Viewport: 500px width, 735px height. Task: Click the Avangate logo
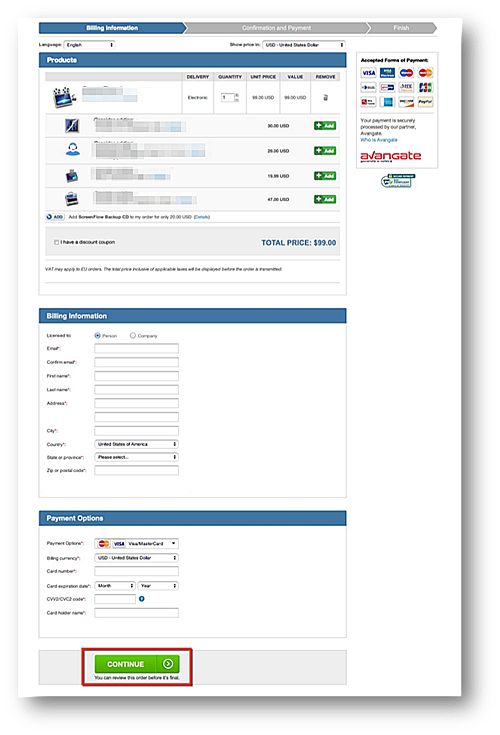click(390, 156)
